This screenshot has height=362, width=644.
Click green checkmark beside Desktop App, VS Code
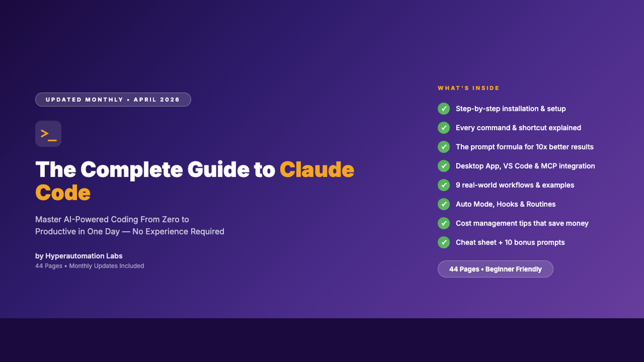pyautogui.click(x=443, y=166)
